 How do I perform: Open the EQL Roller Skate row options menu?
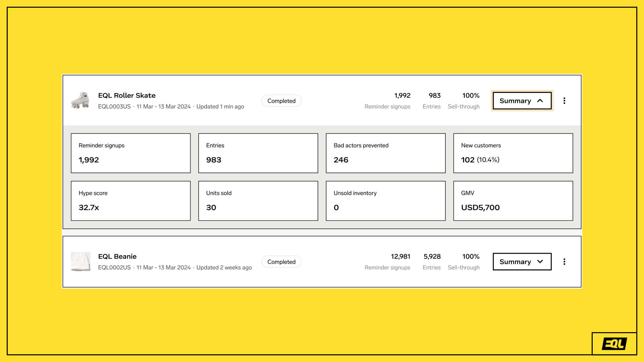pos(564,101)
